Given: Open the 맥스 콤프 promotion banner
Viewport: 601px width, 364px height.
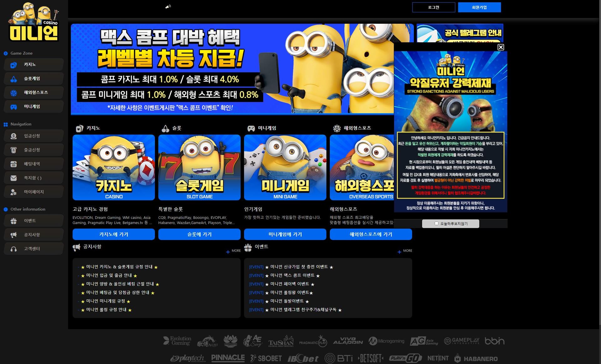Looking at the screenshot, I should coord(232,69).
